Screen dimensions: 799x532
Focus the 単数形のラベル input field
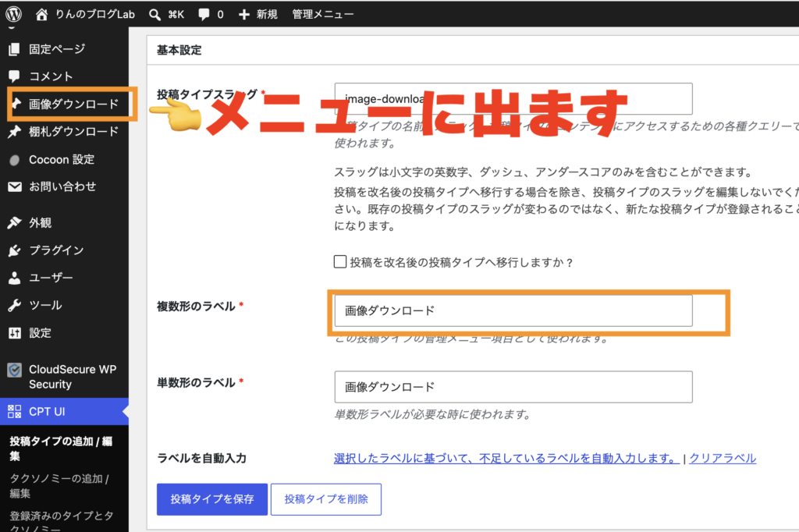(513, 387)
